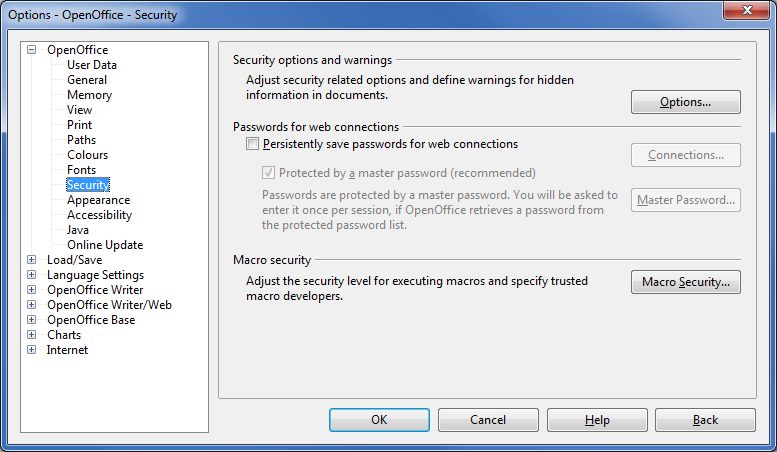
Task: Expand the OpenOffice Writer node
Action: pyautogui.click(x=32, y=289)
